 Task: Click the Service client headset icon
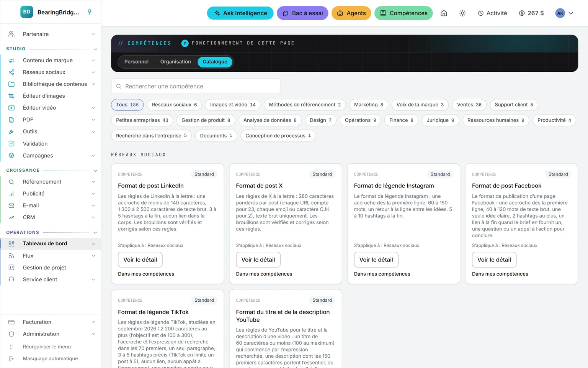tap(11, 280)
